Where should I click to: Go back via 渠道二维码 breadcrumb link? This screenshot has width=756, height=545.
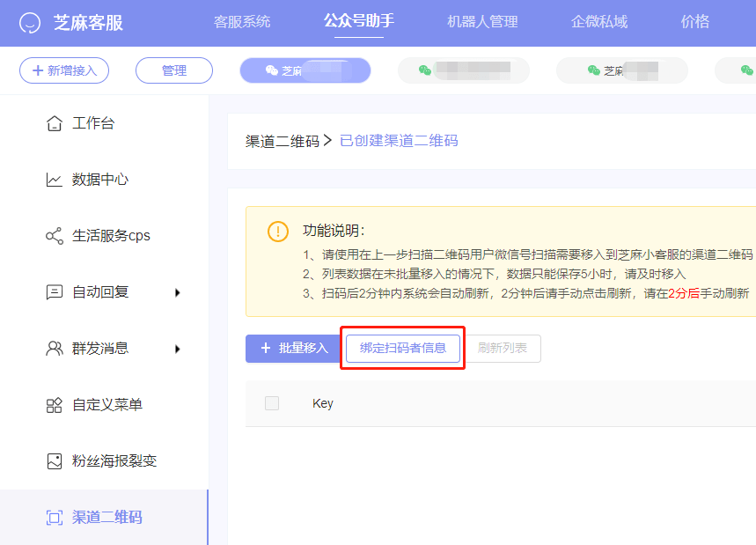282,141
